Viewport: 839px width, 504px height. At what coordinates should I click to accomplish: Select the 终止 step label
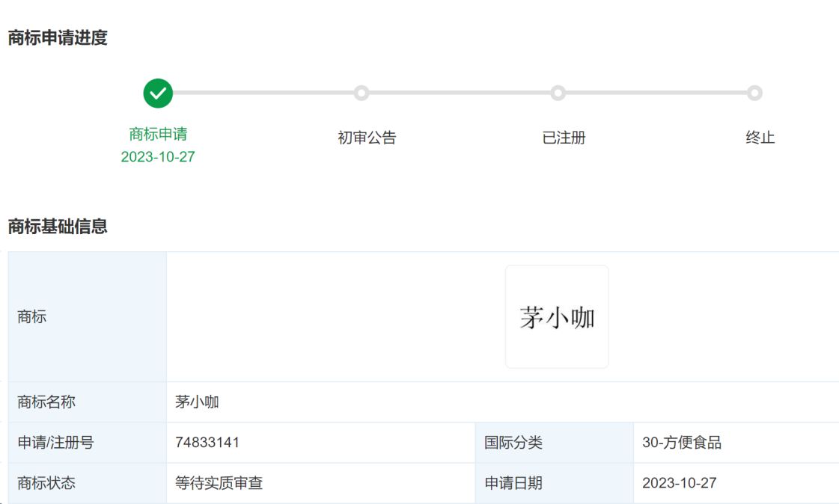(760, 138)
